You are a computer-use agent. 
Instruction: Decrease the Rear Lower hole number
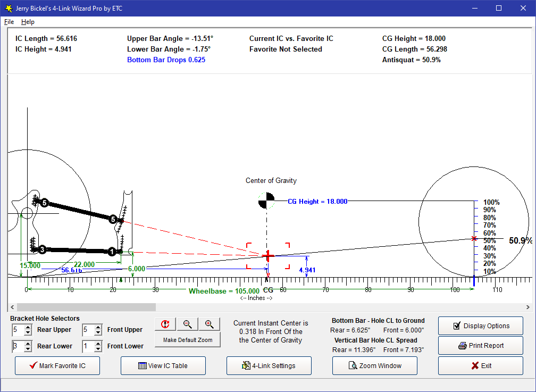[28, 349]
